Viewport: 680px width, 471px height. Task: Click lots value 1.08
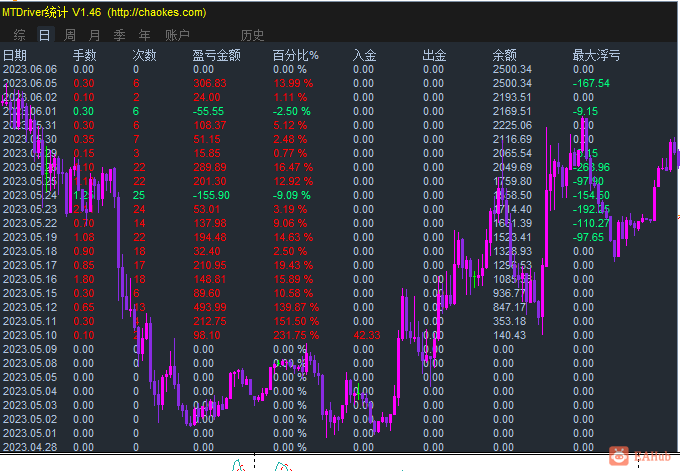[84, 237]
